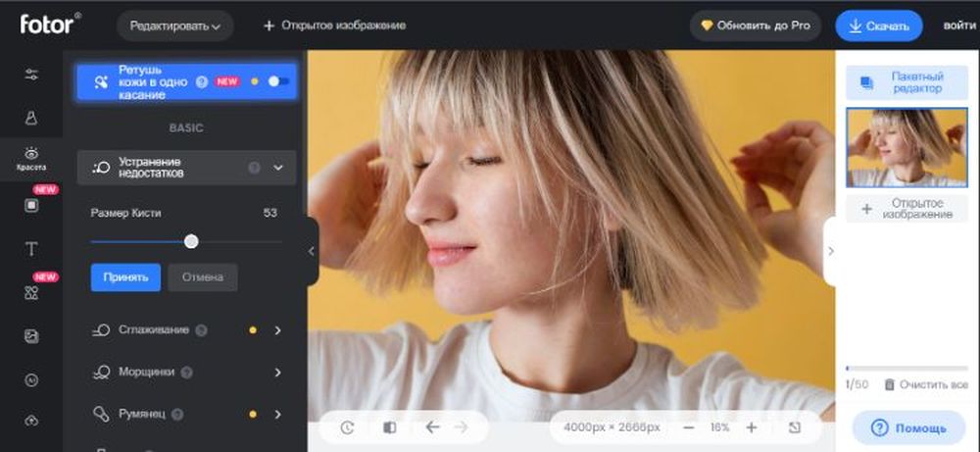Click the brush size value 53
This screenshot has width=980, height=452.
(270, 213)
